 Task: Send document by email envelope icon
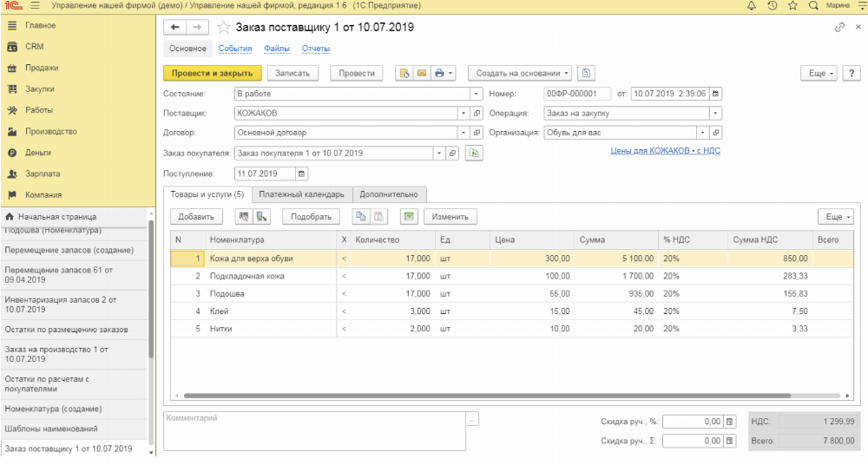422,73
